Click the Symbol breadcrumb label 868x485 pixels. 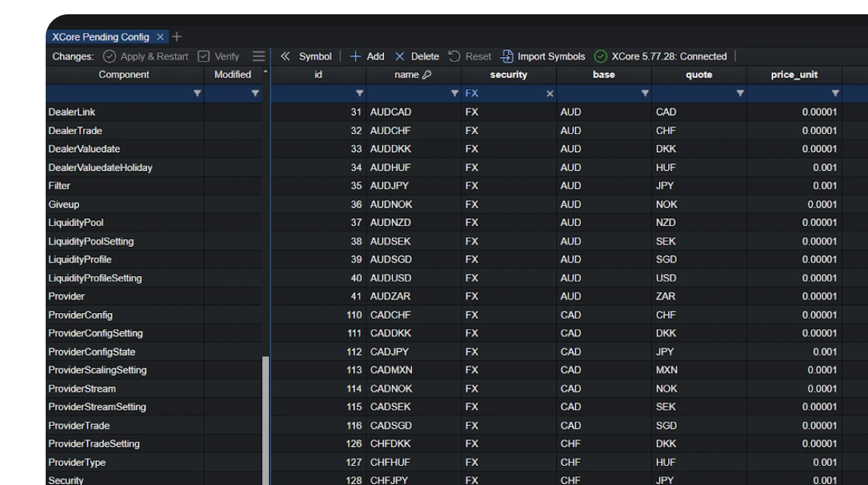pos(315,56)
